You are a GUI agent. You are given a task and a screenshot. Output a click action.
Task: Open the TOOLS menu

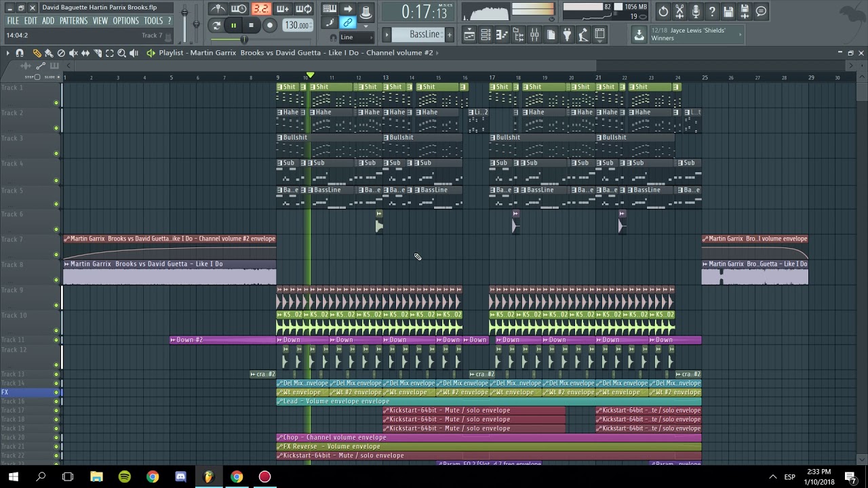(153, 21)
